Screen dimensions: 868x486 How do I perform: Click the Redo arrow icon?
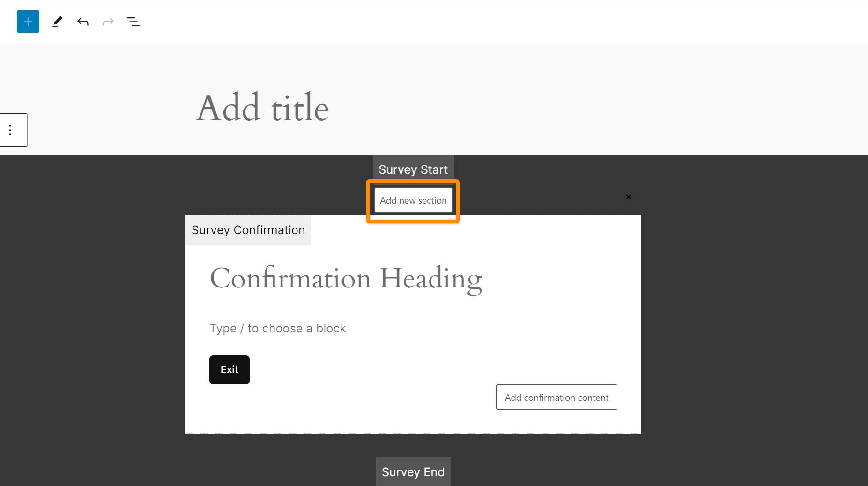tap(108, 22)
